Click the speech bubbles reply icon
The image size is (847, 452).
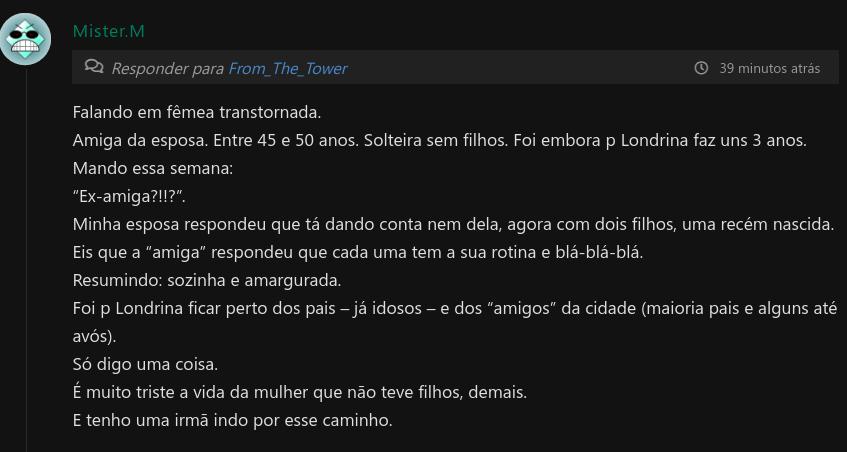click(x=94, y=67)
